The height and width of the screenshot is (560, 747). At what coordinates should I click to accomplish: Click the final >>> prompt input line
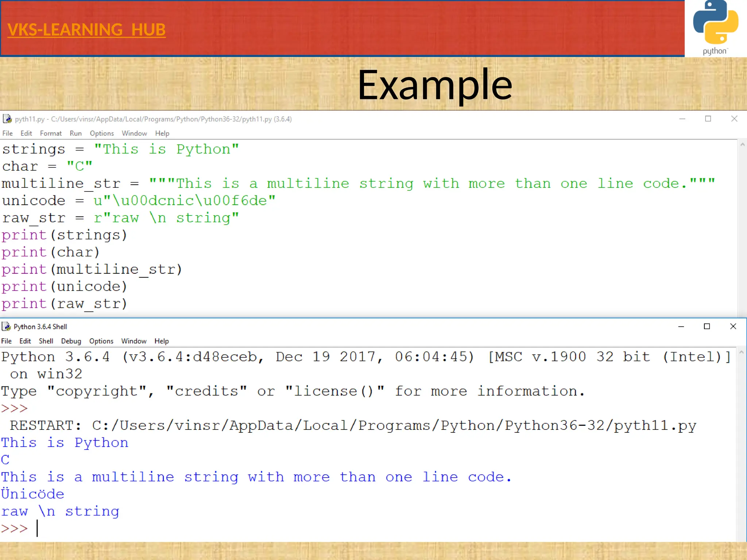click(x=19, y=529)
